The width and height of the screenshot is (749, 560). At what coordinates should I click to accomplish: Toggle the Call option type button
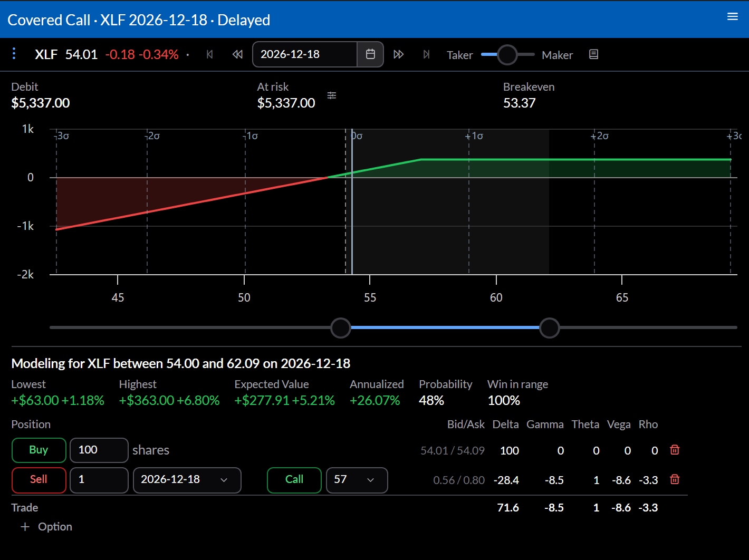point(294,480)
